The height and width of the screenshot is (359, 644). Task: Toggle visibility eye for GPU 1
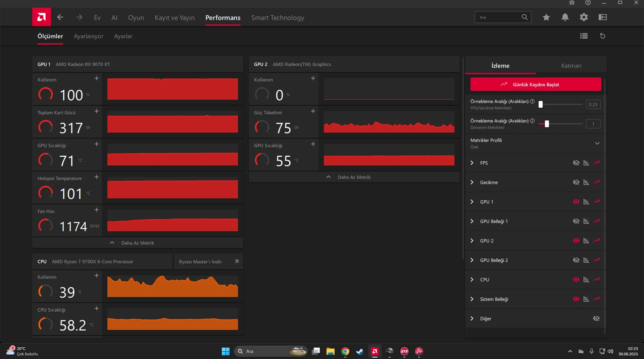click(576, 202)
